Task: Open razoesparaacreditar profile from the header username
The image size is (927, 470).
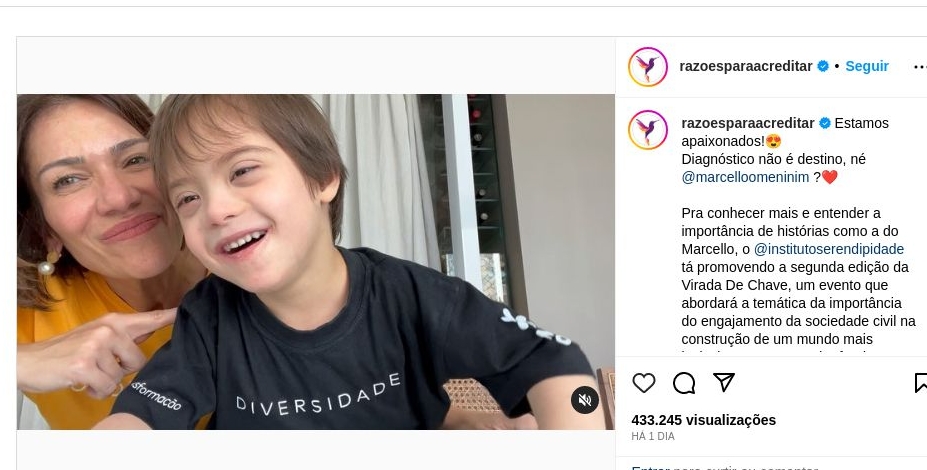Action: 746,66
